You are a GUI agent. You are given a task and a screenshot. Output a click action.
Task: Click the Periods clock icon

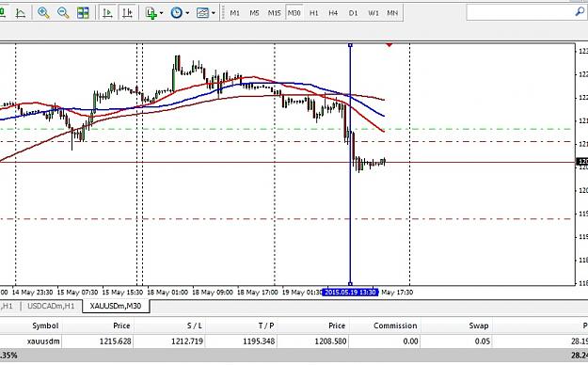point(176,13)
